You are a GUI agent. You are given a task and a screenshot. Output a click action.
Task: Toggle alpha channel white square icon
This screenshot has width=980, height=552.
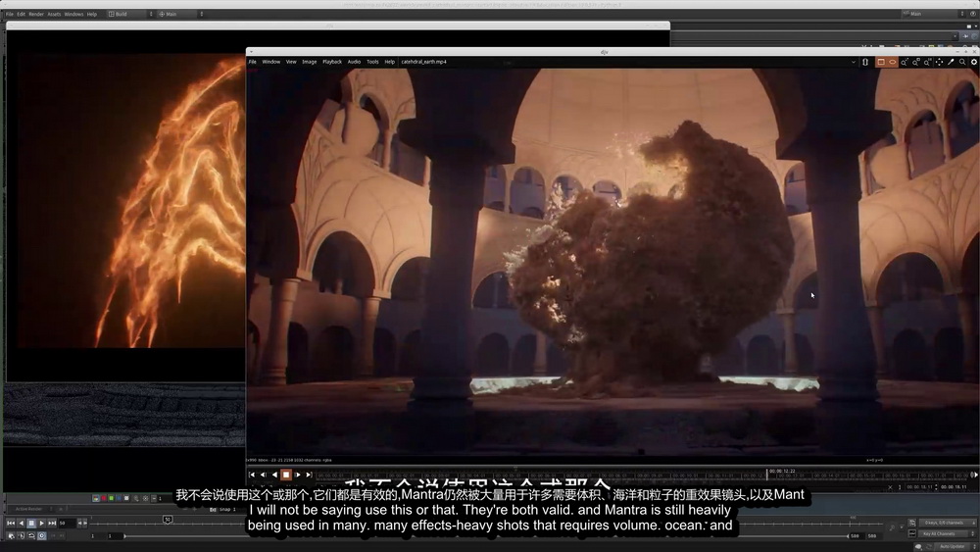[126, 498]
